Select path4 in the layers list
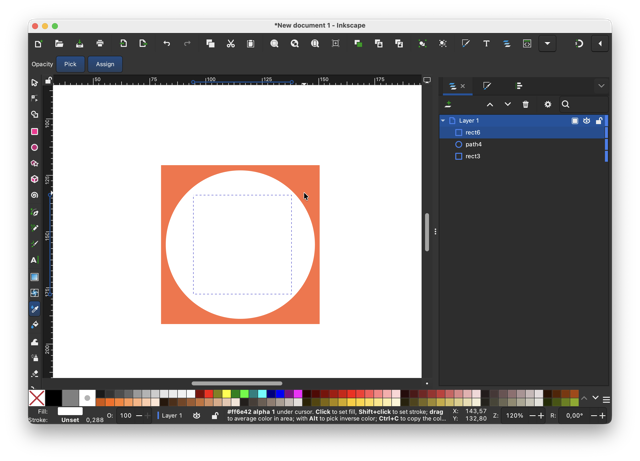This screenshot has height=461, width=640. click(x=522, y=144)
